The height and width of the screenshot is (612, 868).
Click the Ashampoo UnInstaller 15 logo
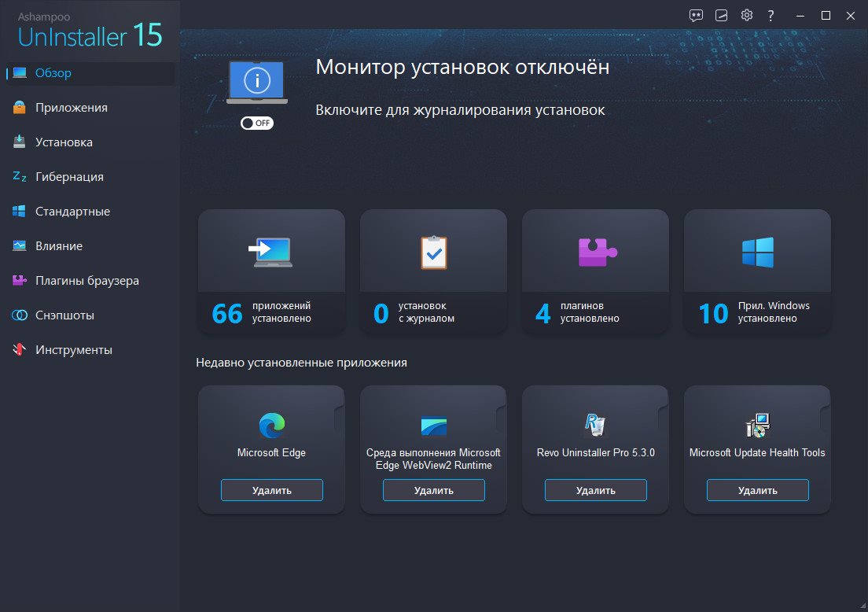[x=90, y=31]
